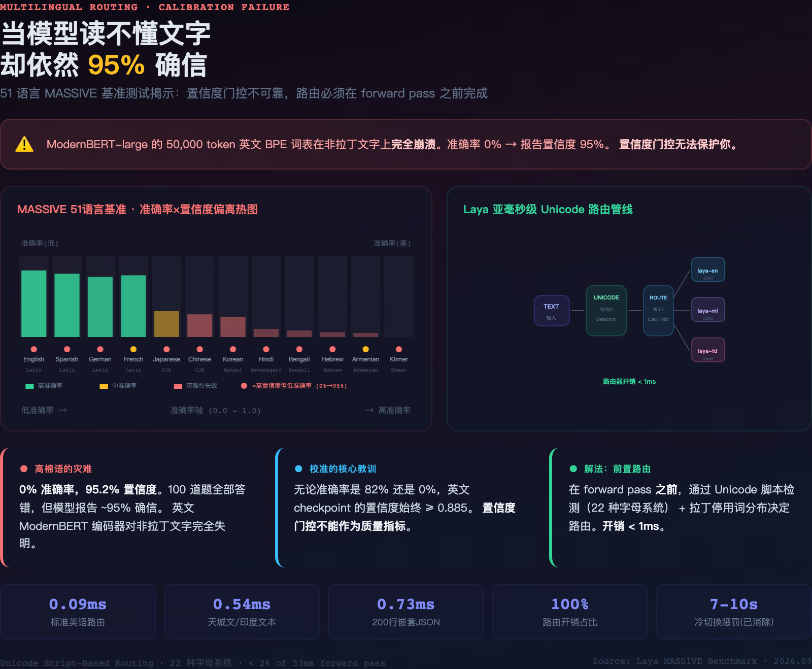This screenshot has height=669, width=812.
Task: Click the yellow 95% in the headline
Action: pyautogui.click(x=116, y=65)
